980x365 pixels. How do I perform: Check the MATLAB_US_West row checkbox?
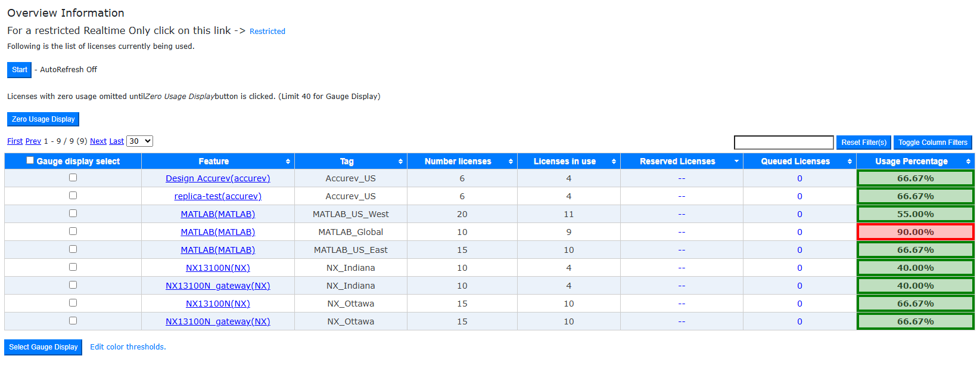point(73,213)
